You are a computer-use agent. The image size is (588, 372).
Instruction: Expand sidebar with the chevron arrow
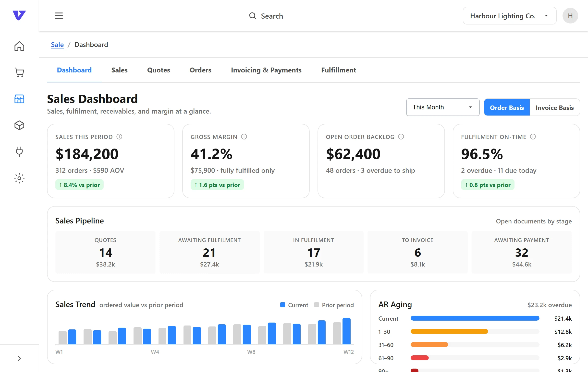(x=19, y=358)
